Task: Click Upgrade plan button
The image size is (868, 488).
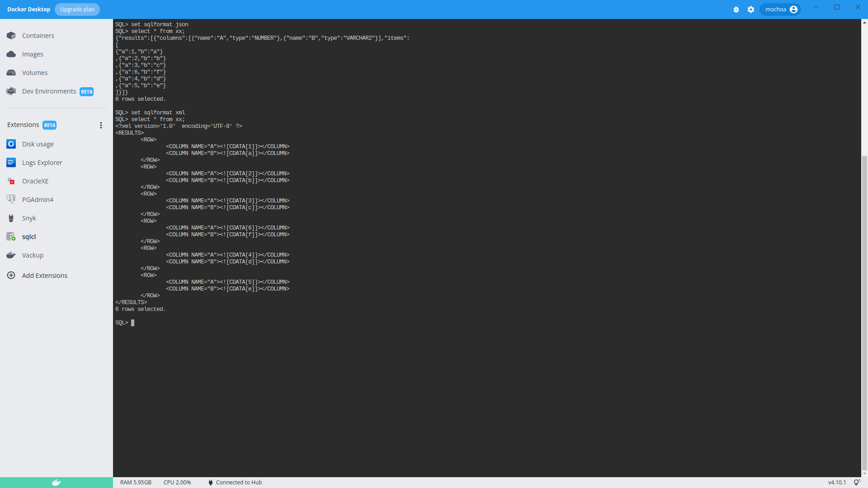Action: coord(77,9)
